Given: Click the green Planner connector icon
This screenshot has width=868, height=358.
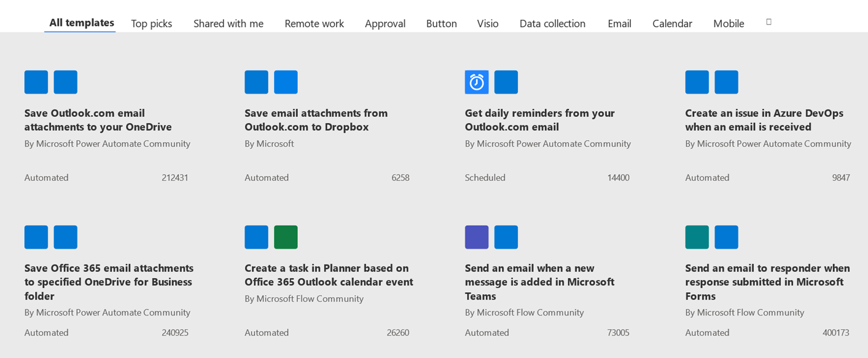Looking at the screenshot, I should click(286, 237).
